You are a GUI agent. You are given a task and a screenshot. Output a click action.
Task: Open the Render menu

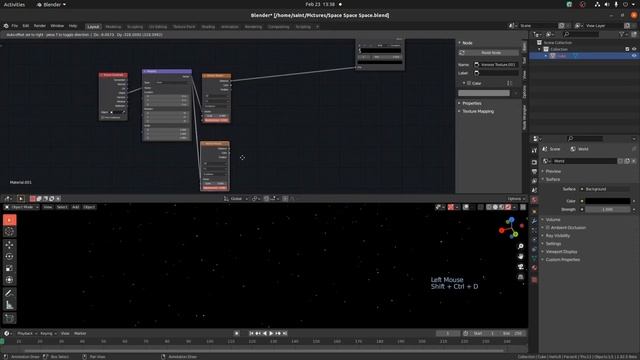click(40, 26)
